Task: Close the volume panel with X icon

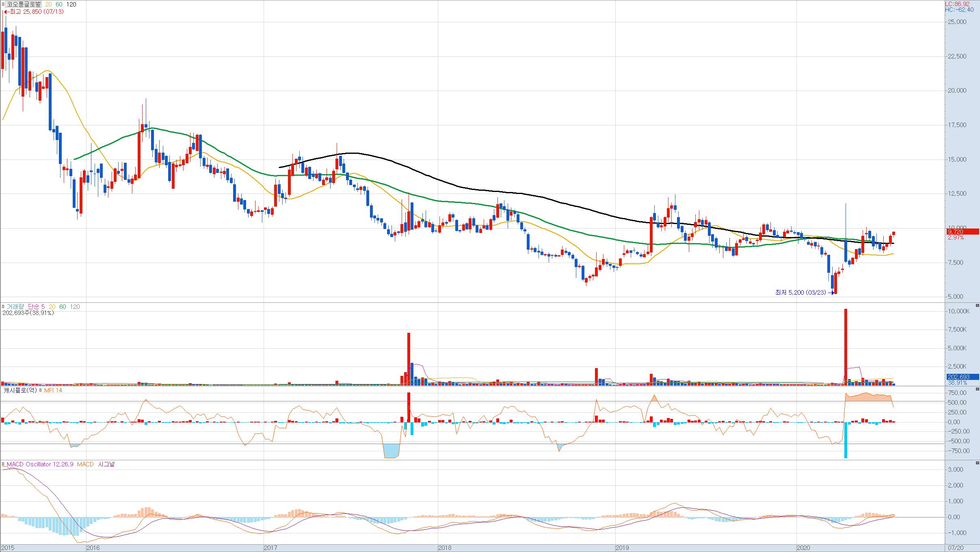Action: [977, 306]
